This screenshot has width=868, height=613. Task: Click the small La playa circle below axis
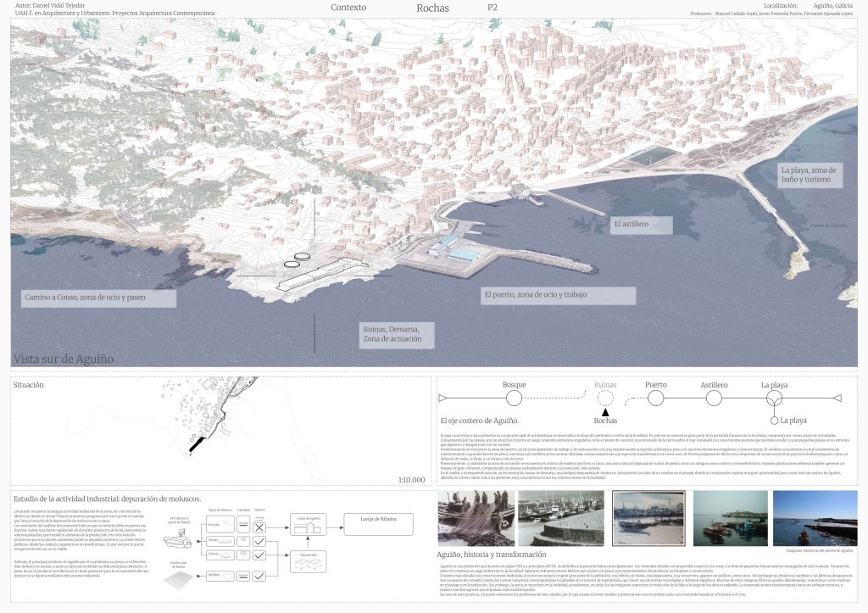(x=773, y=421)
